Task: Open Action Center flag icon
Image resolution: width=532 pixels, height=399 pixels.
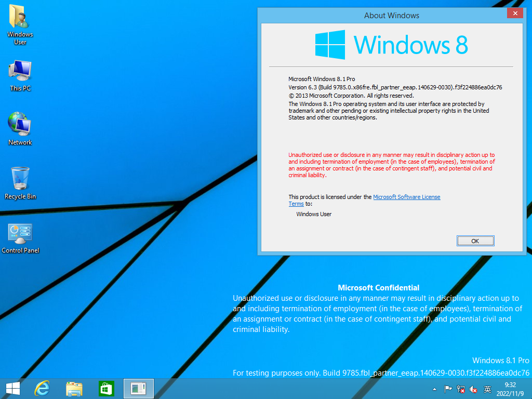Action: pyautogui.click(x=448, y=389)
